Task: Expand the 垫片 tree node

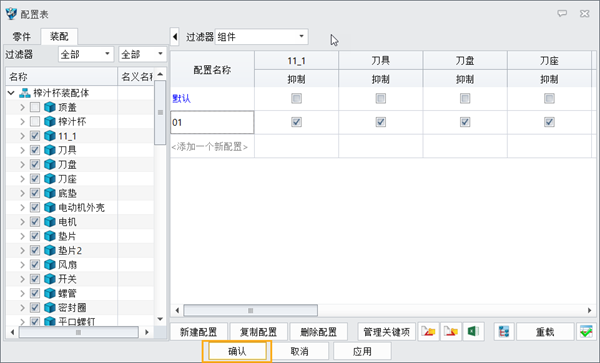Action: (x=22, y=236)
